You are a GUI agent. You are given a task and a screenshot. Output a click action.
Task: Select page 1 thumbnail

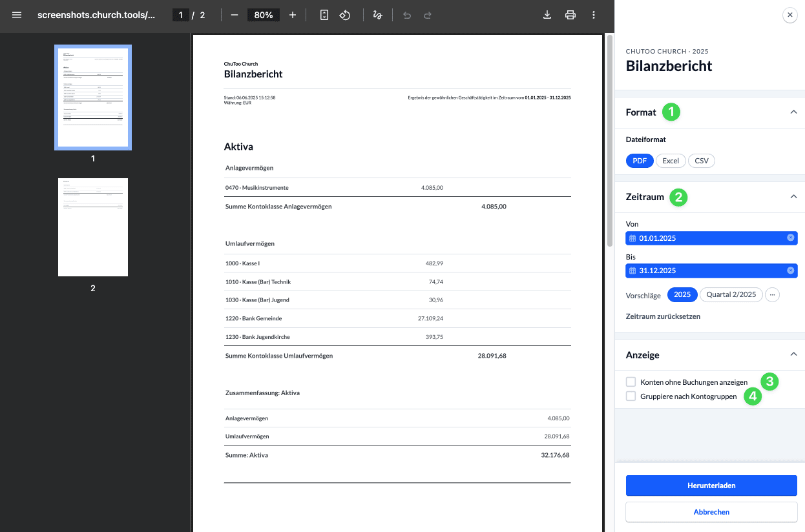93,97
